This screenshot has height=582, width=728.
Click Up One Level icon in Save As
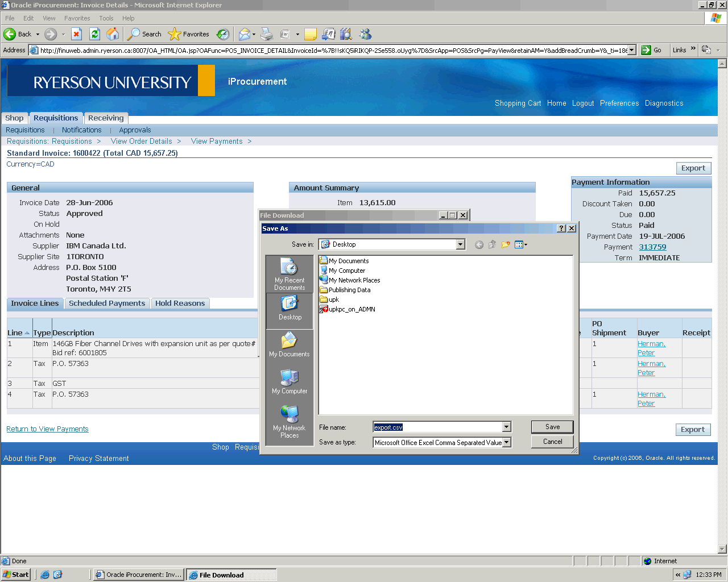tap(492, 244)
